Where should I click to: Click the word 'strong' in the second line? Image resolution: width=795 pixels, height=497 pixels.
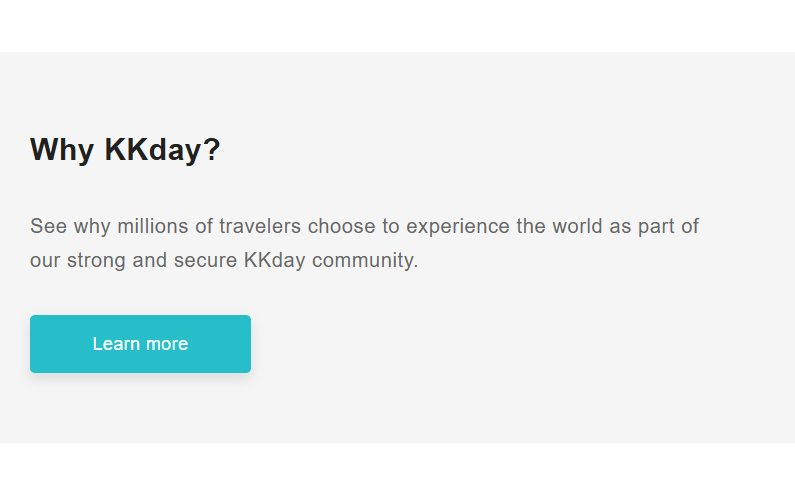click(96, 262)
